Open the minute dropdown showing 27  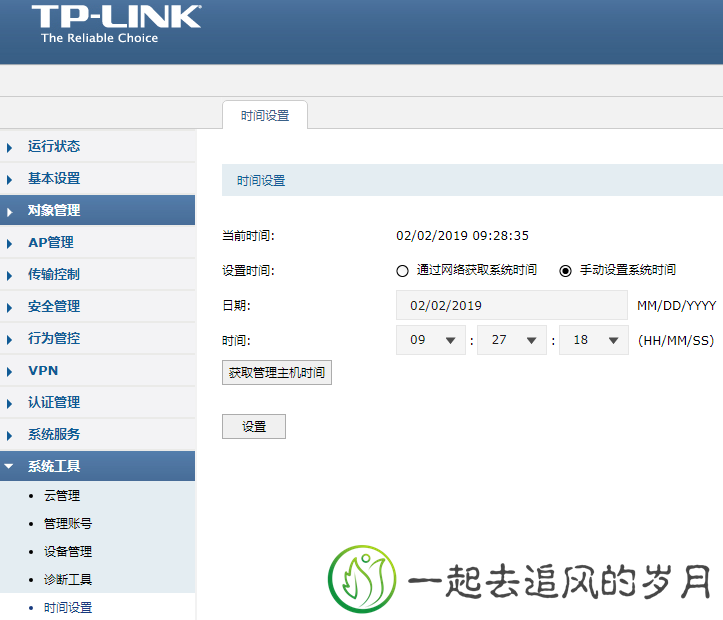point(512,340)
